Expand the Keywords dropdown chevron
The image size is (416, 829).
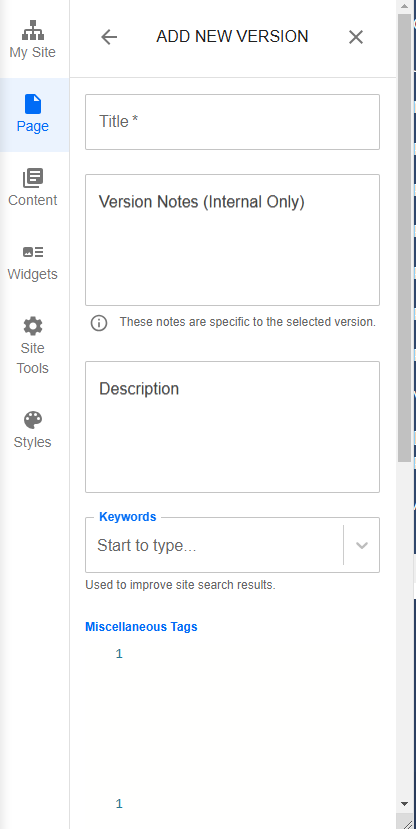pos(362,546)
